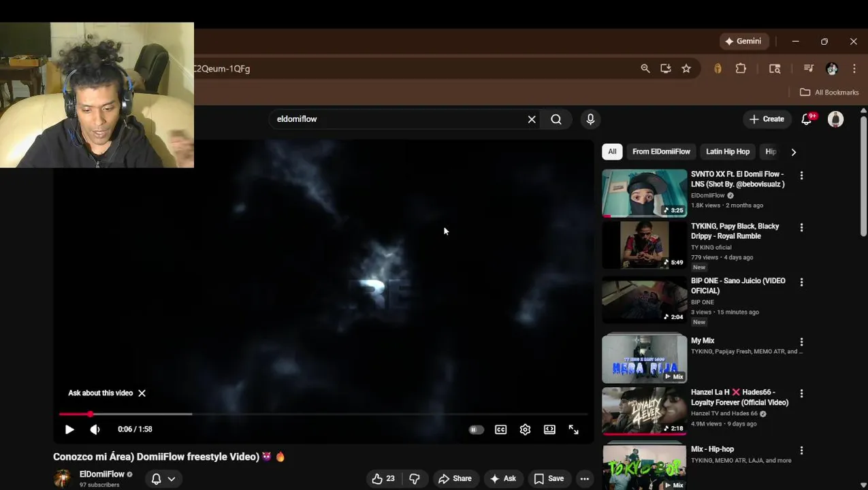Open the SVNTO XX LNS video thumbnail
Image resolution: width=868 pixels, height=490 pixels.
pyautogui.click(x=644, y=193)
